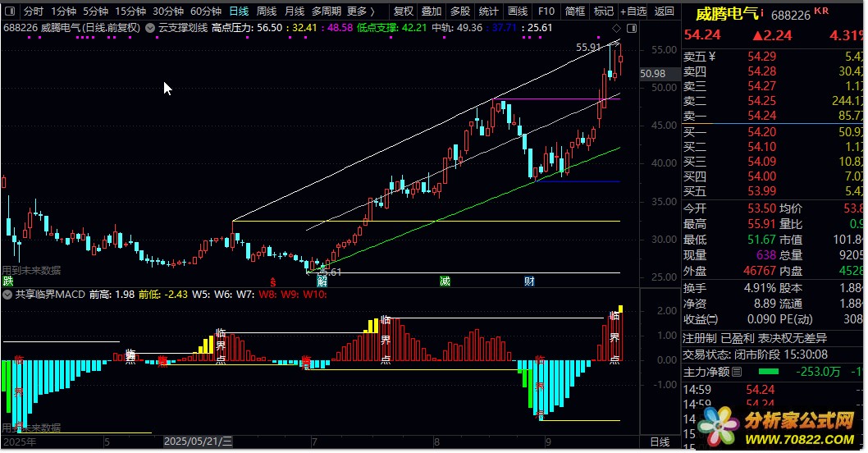Select 卖五 price 54.29

[761, 57]
